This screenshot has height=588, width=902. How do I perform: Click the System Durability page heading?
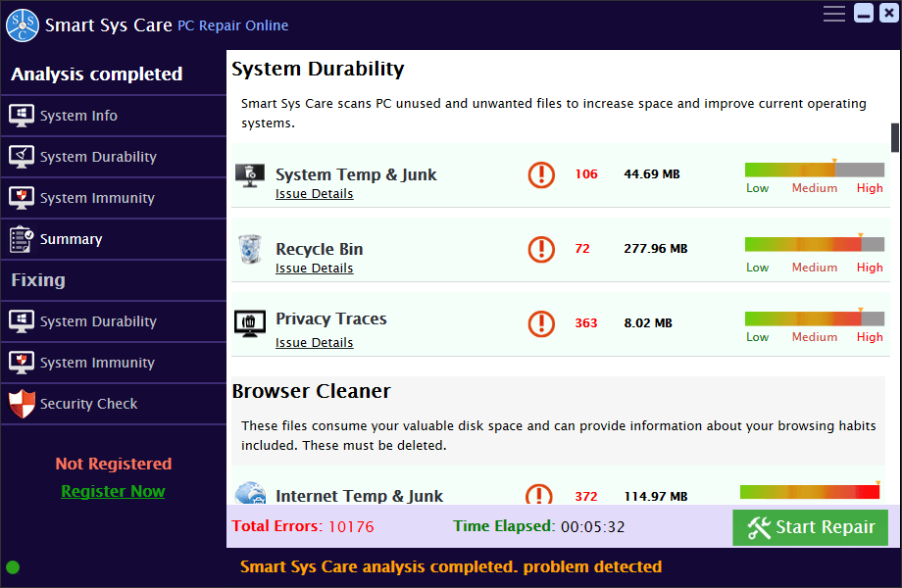318,69
